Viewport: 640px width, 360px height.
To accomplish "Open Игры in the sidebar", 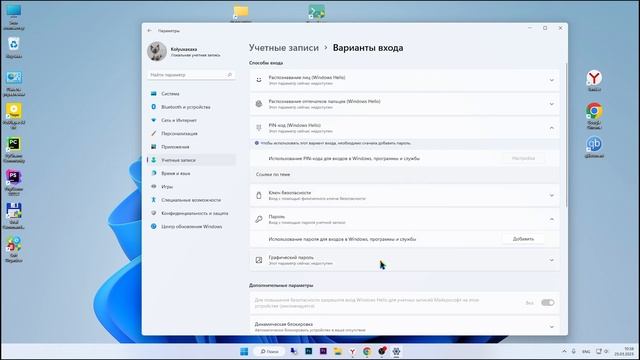I will [191, 187].
